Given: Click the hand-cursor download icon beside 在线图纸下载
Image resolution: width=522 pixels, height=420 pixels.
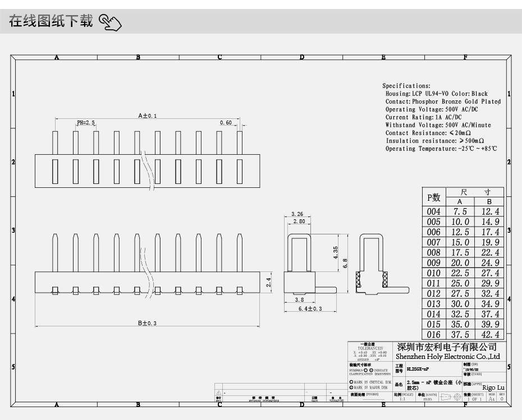Looking at the screenshot, I should click(110, 21).
